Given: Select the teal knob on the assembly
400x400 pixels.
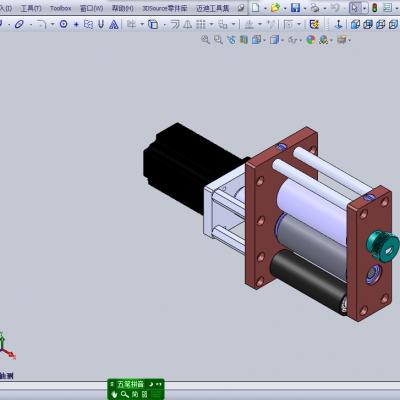Looking at the screenshot, I should coord(383,246).
